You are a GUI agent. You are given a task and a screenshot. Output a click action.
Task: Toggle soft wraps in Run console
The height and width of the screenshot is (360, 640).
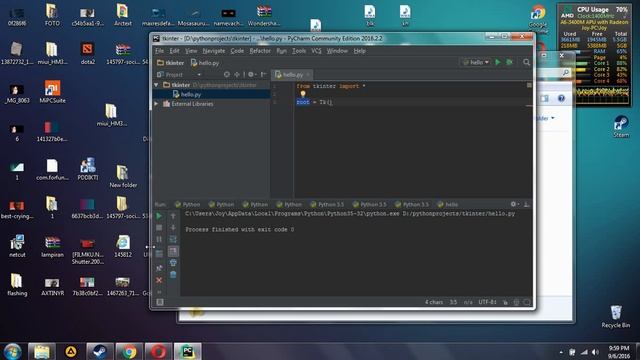(x=173, y=239)
